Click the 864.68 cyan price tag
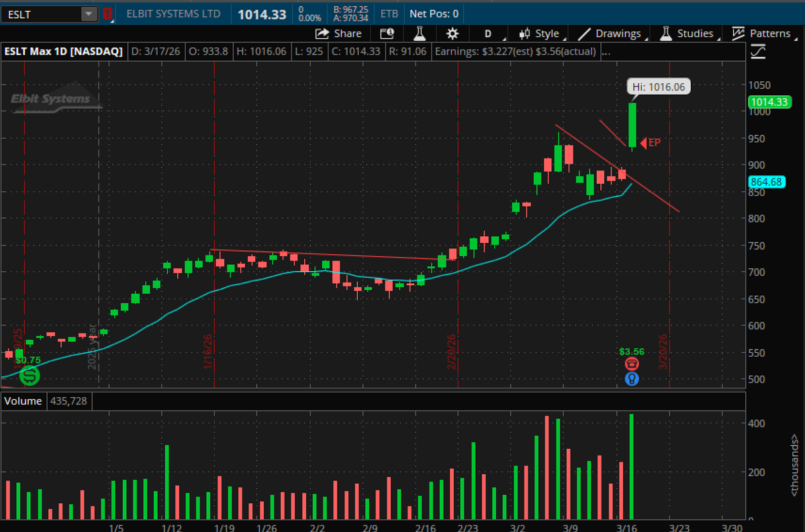805x532 pixels. pyautogui.click(x=767, y=182)
